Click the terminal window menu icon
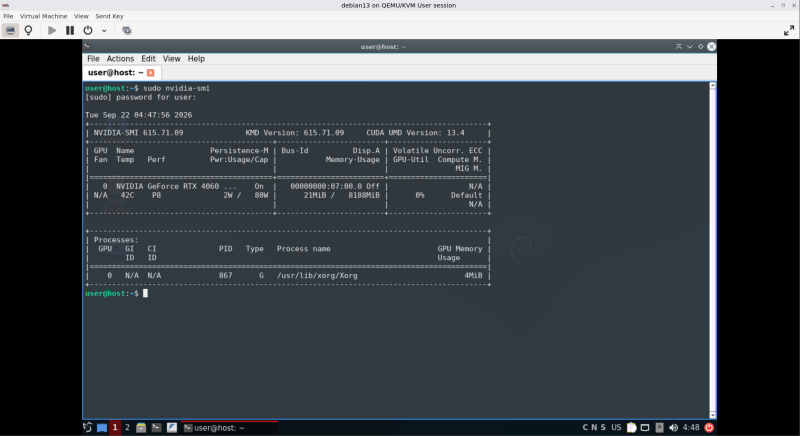800x436 pixels. tap(87, 46)
